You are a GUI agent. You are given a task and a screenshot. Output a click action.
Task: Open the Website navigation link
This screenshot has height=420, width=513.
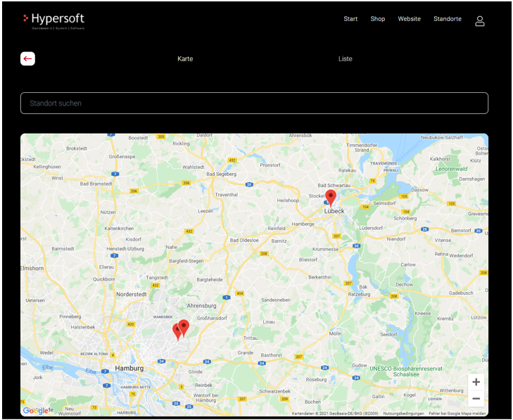(x=409, y=19)
